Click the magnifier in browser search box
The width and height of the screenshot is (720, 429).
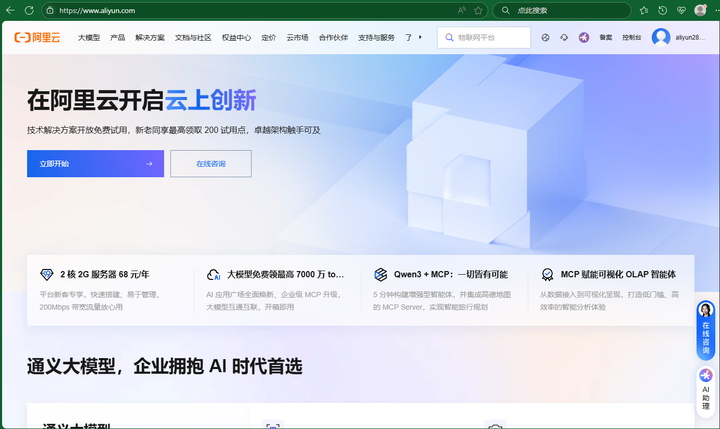pyautogui.click(x=505, y=10)
